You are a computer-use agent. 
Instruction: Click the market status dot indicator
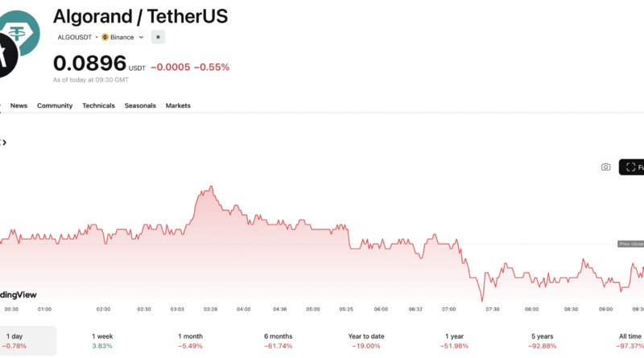[x=159, y=37]
